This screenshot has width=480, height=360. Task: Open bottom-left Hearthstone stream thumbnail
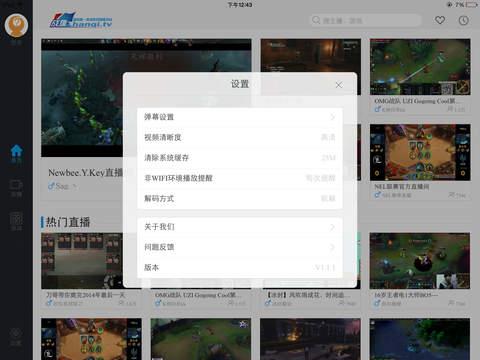tap(91, 339)
